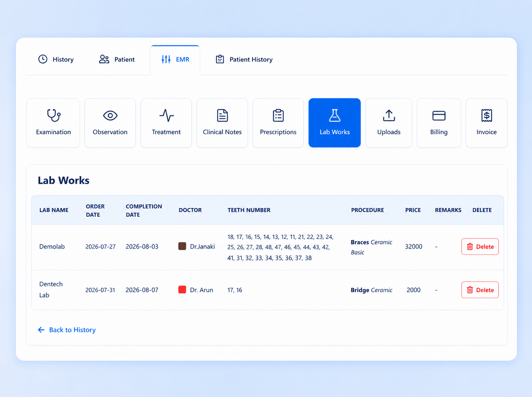Click order date 2026-07-27
The width and height of the screenshot is (532, 397).
pyautogui.click(x=100, y=247)
